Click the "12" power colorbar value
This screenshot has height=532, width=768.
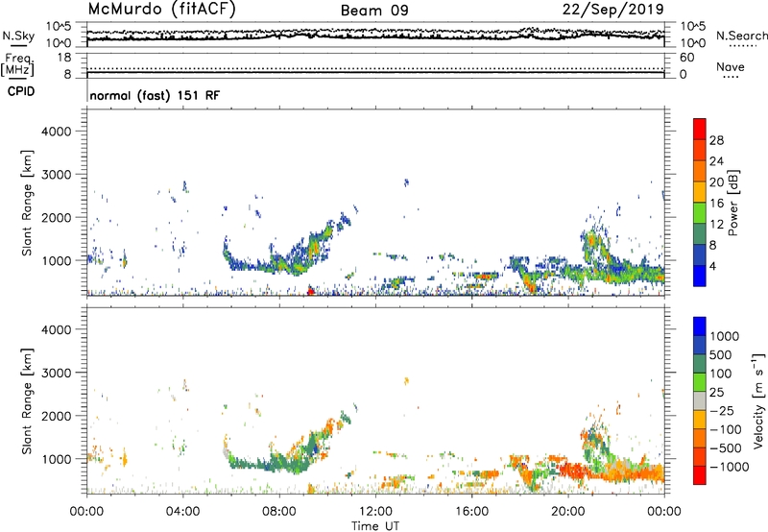point(716,225)
